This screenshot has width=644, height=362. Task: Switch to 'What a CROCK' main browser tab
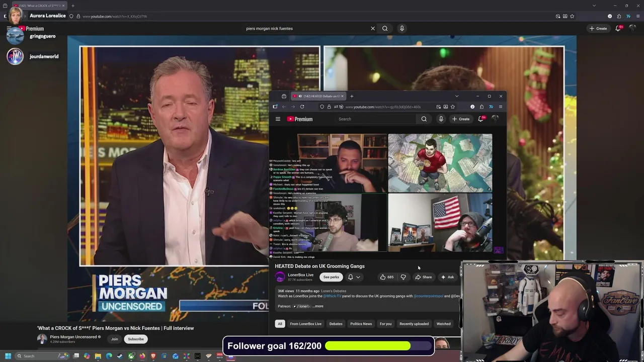[39, 6]
